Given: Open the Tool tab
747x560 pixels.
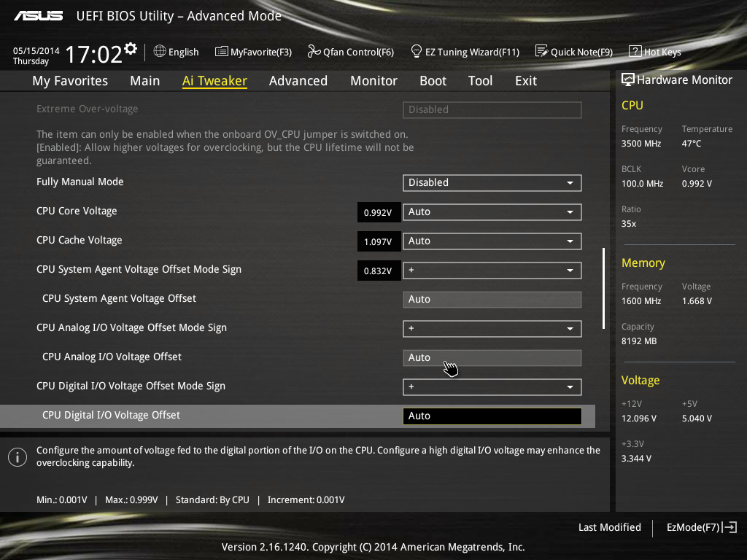Looking at the screenshot, I should tap(480, 81).
